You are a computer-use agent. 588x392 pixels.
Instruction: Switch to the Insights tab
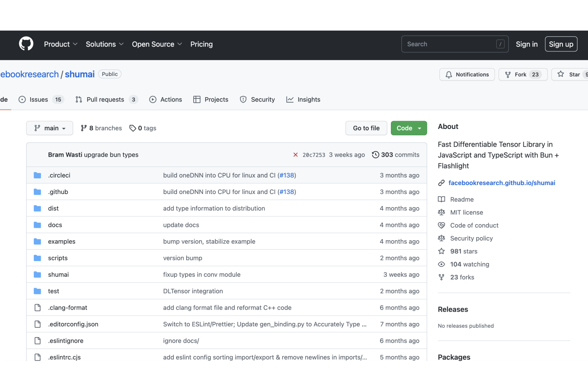303,100
